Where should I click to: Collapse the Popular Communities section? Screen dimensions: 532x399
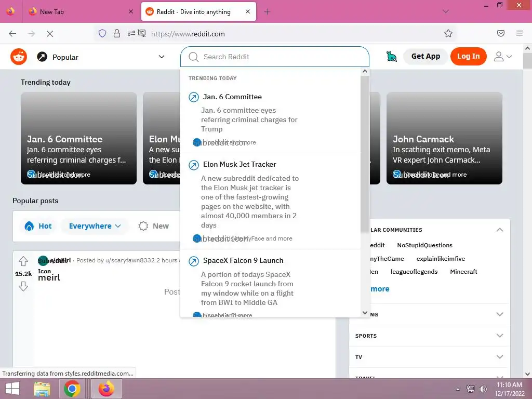pos(499,230)
